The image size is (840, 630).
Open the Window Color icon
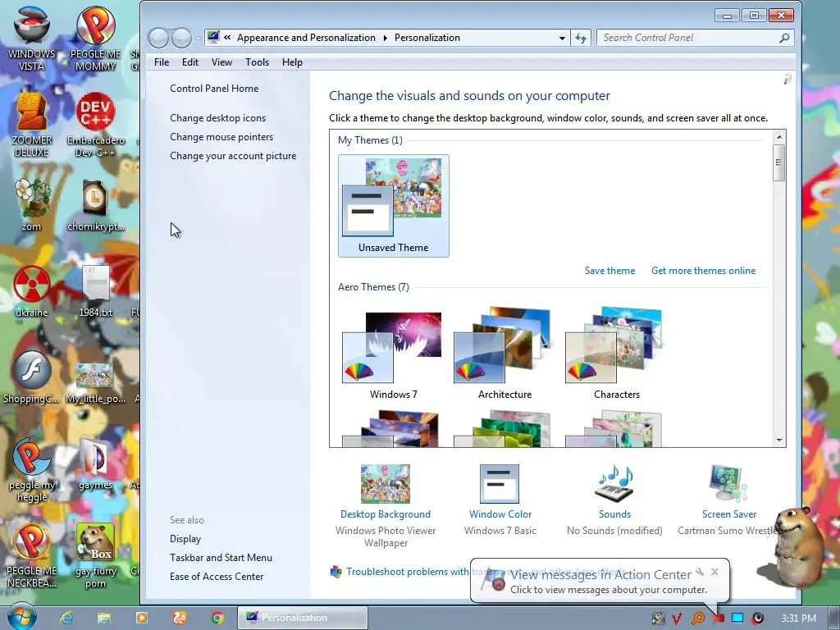click(500, 484)
